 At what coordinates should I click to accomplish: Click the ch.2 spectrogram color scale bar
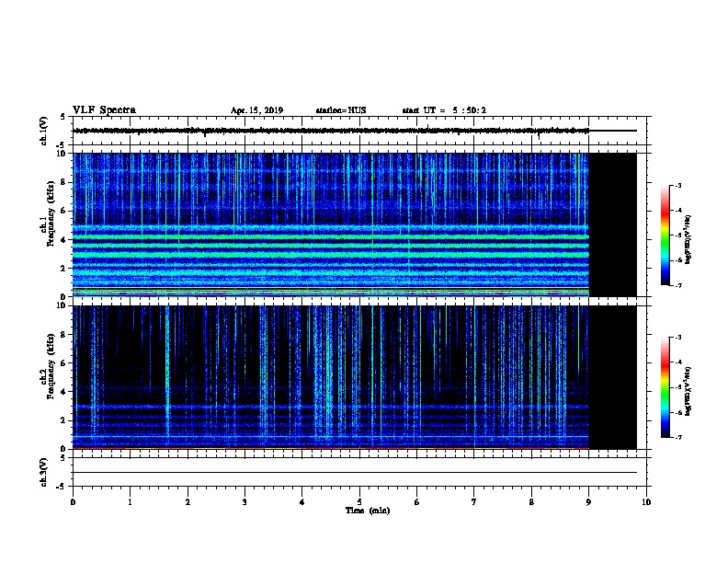665,387
